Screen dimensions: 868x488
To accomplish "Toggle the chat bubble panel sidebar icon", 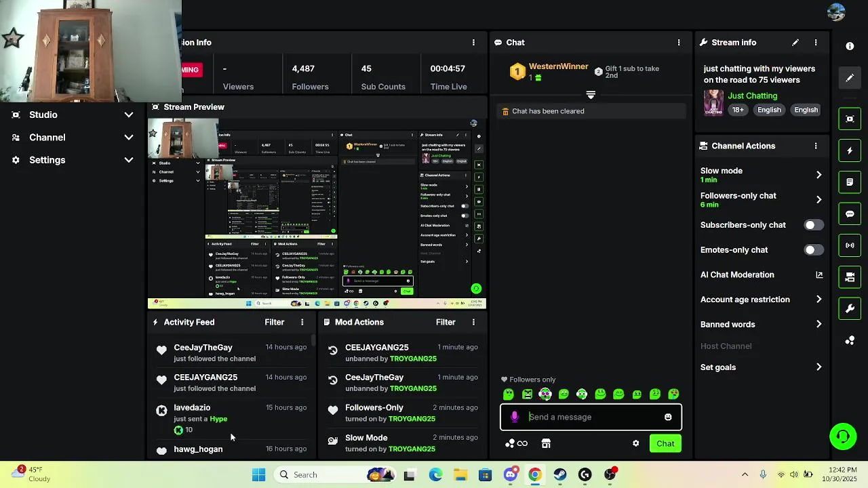I will click(x=850, y=213).
